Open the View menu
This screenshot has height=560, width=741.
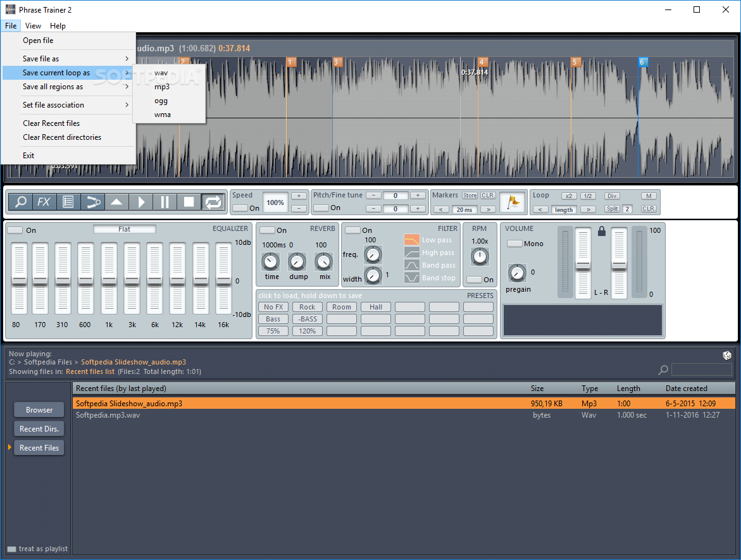(33, 26)
